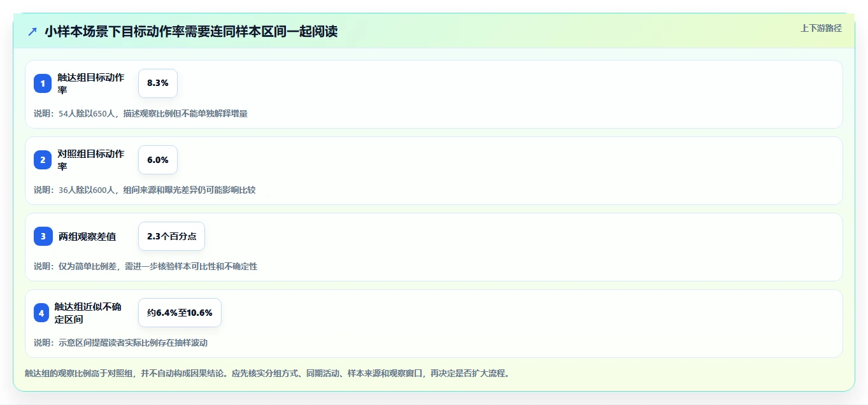The width and height of the screenshot is (868, 405).
Task: Click the 两组观察差值 label
Action: coord(87,236)
